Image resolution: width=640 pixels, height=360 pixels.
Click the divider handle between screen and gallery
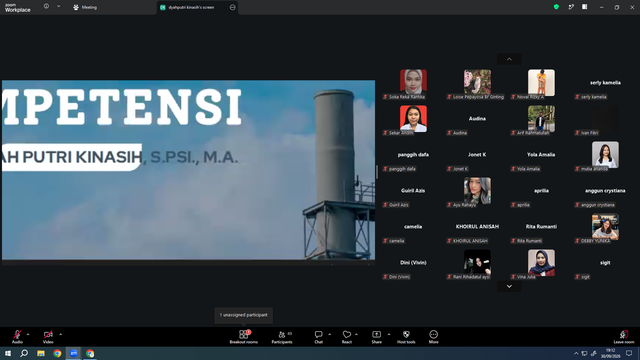[377, 172]
